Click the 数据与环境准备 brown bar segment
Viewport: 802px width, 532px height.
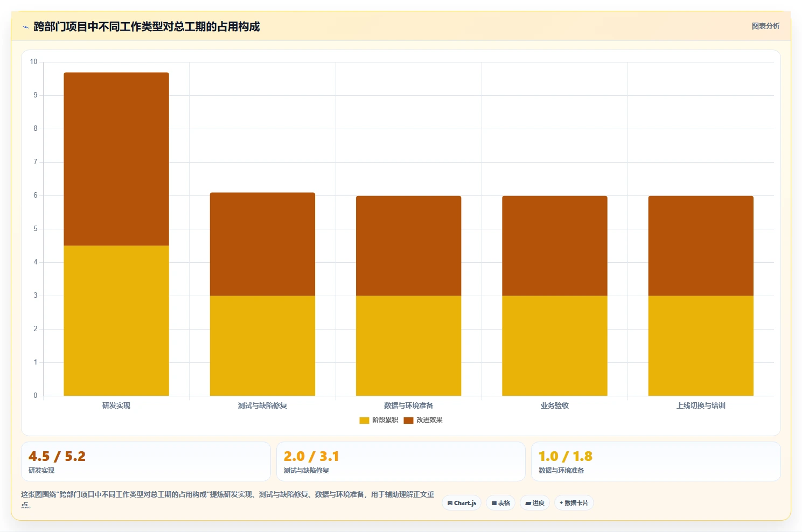click(x=408, y=246)
